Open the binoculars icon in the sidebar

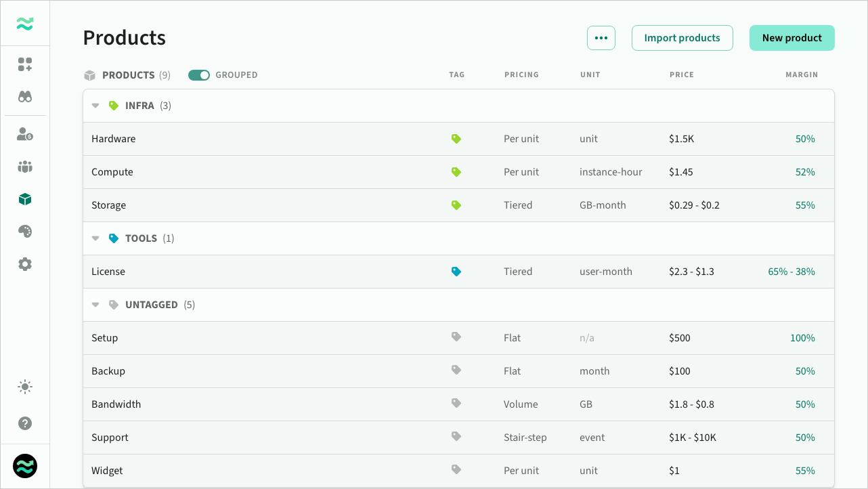pos(25,97)
